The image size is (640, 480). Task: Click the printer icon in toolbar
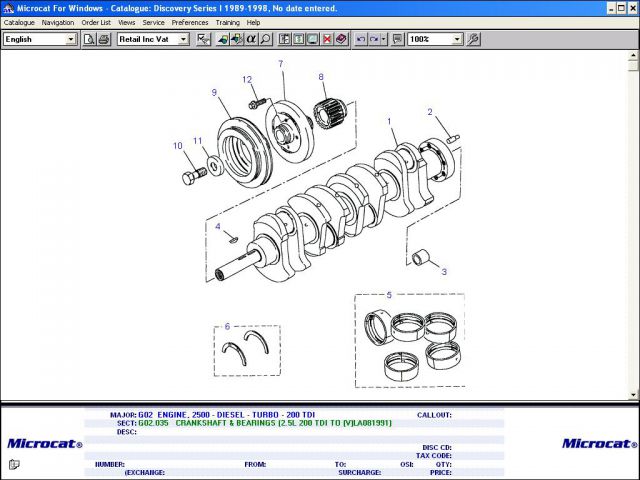[104, 39]
